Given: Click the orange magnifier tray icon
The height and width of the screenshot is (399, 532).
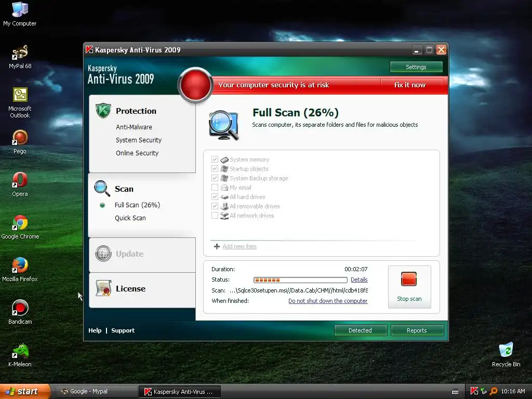Looking at the screenshot, I should [494, 391].
